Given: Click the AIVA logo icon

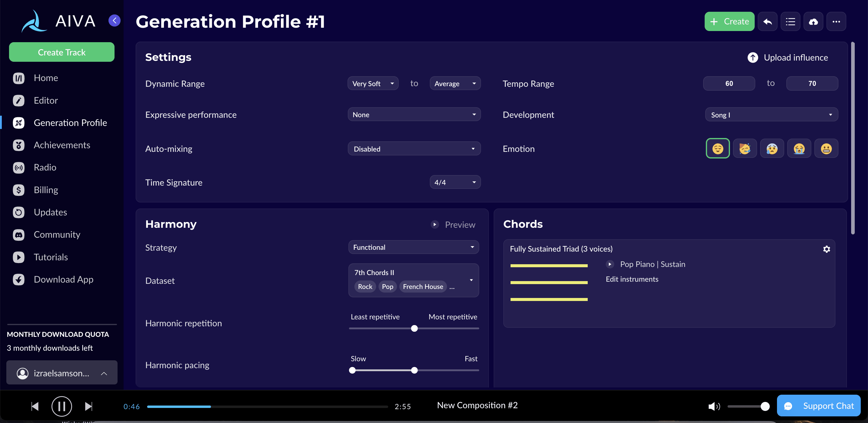Looking at the screenshot, I should [34, 21].
